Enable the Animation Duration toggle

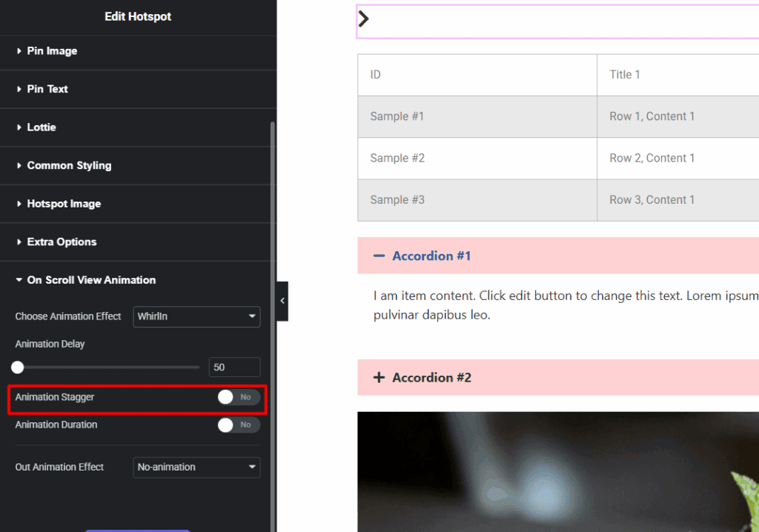click(238, 425)
